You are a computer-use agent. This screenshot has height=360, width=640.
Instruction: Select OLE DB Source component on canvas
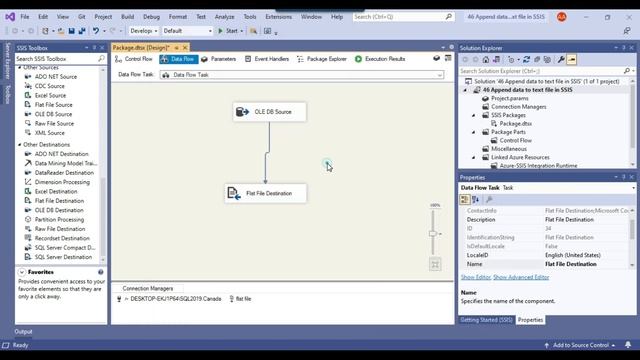(x=269, y=112)
